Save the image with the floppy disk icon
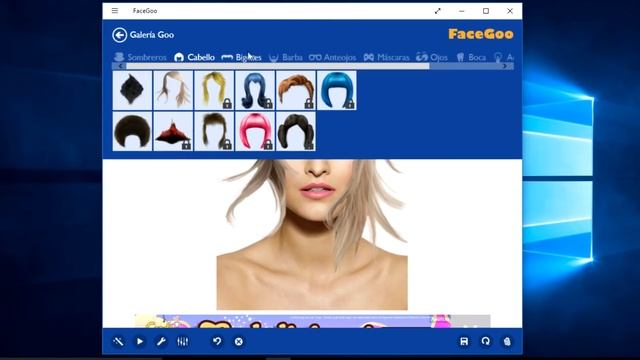The width and height of the screenshot is (640, 360). tap(464, 341)
